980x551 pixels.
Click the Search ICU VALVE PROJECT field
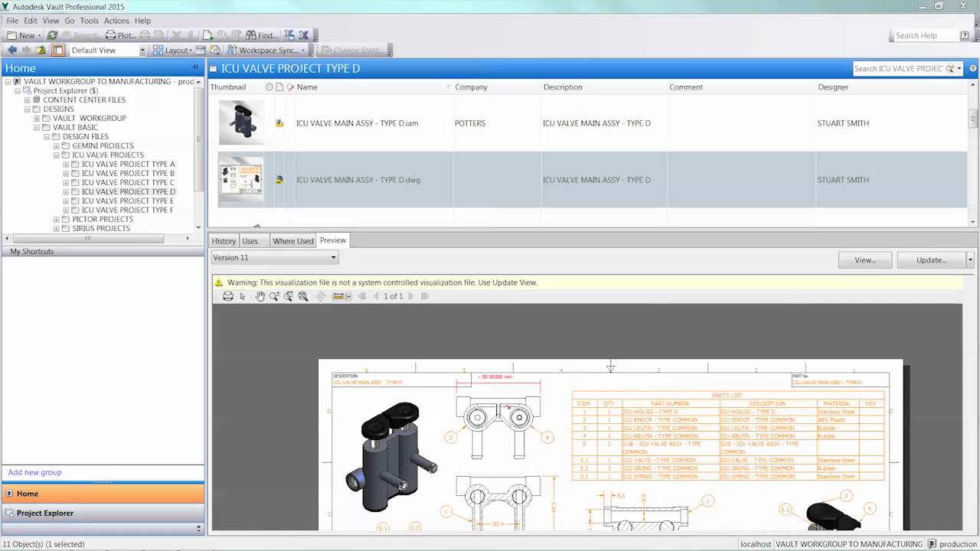[x=899, y=69]
